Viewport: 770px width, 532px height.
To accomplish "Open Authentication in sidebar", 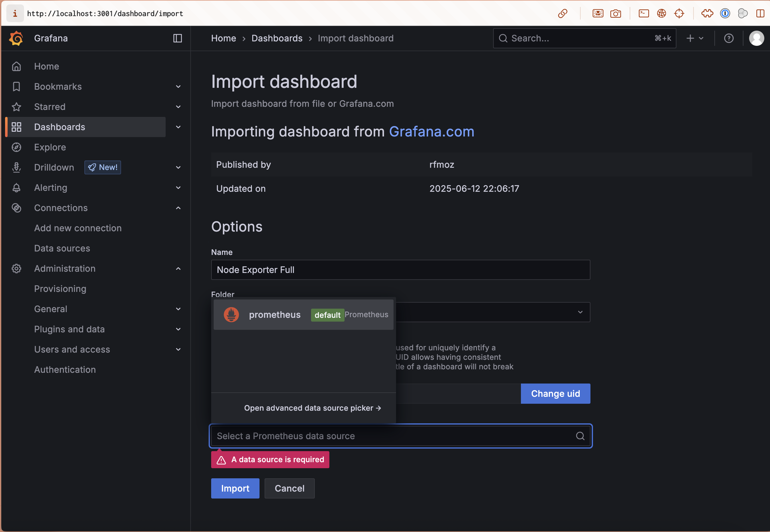I will [65, 370].
